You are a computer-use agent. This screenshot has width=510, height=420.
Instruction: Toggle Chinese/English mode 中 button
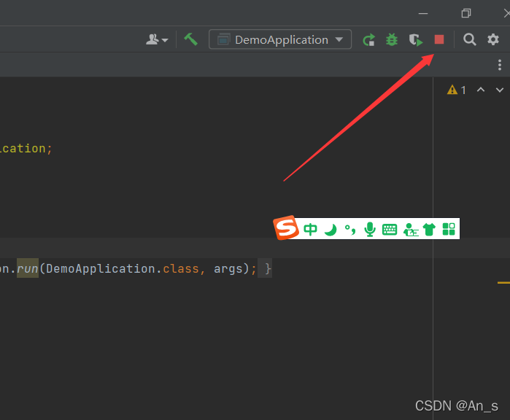click(x=310, y=229)
